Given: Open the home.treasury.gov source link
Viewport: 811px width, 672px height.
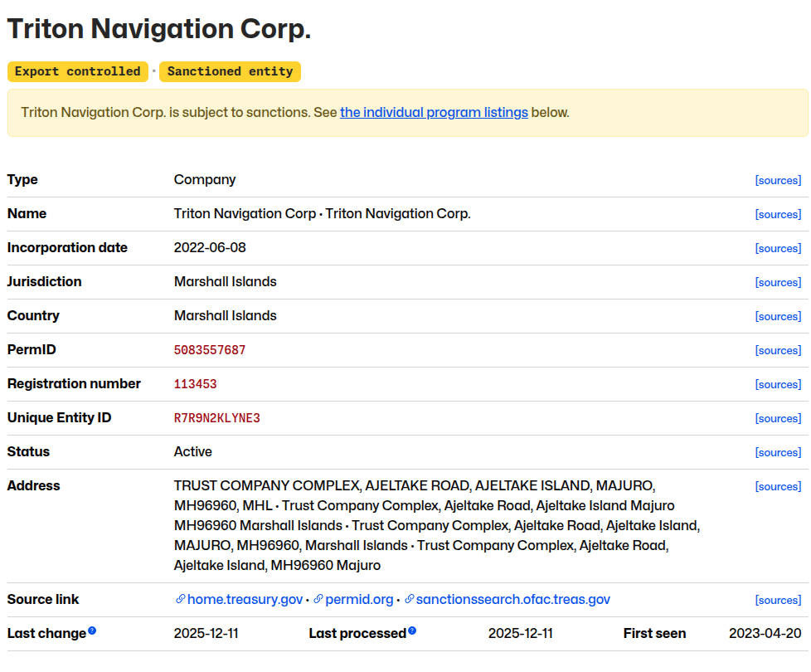Looking at the screenshot, I should pos(245,600).
